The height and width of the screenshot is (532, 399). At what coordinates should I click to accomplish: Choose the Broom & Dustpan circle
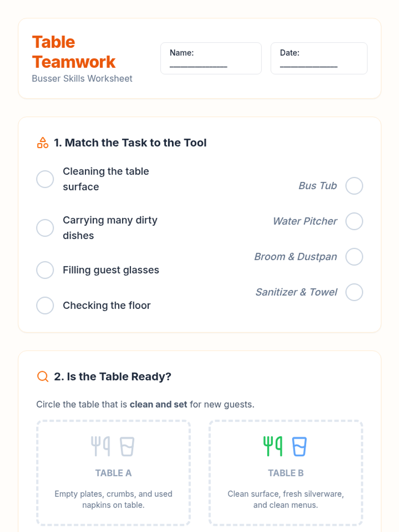pyautogui.click(x=354, y=257)
